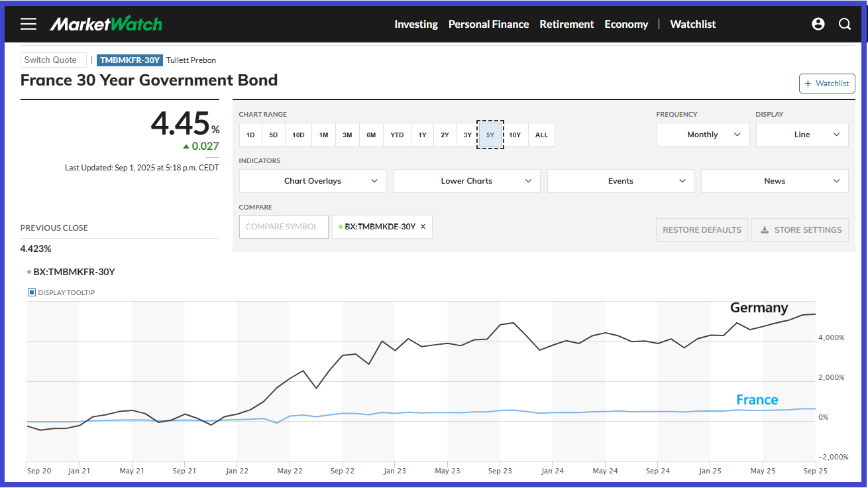Click the Restore Defaults button
The height and width of the screenshot is (488, 868).
click(702, 230)
